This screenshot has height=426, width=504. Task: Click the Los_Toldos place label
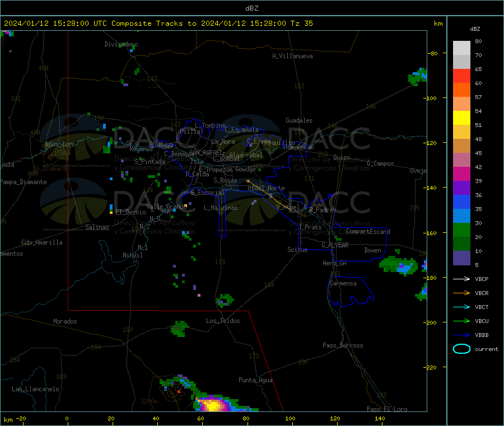pyautogui.click(x=223, y=321)
